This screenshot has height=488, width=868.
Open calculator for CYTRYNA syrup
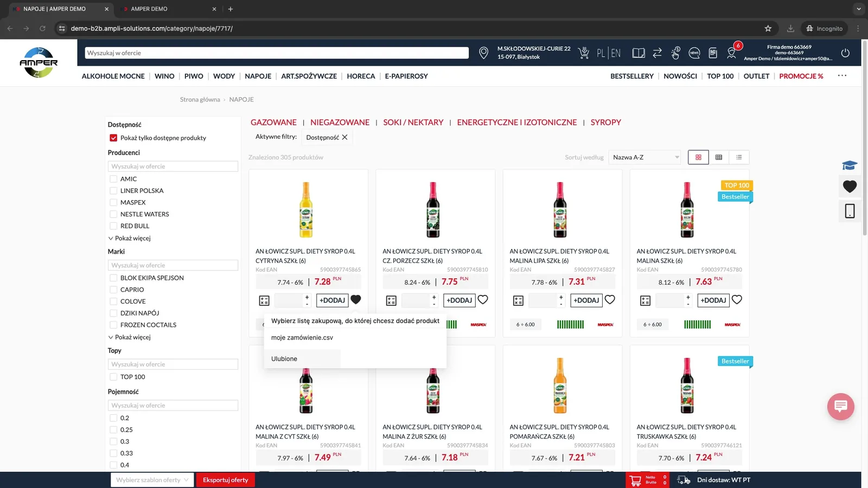[264, 300]
